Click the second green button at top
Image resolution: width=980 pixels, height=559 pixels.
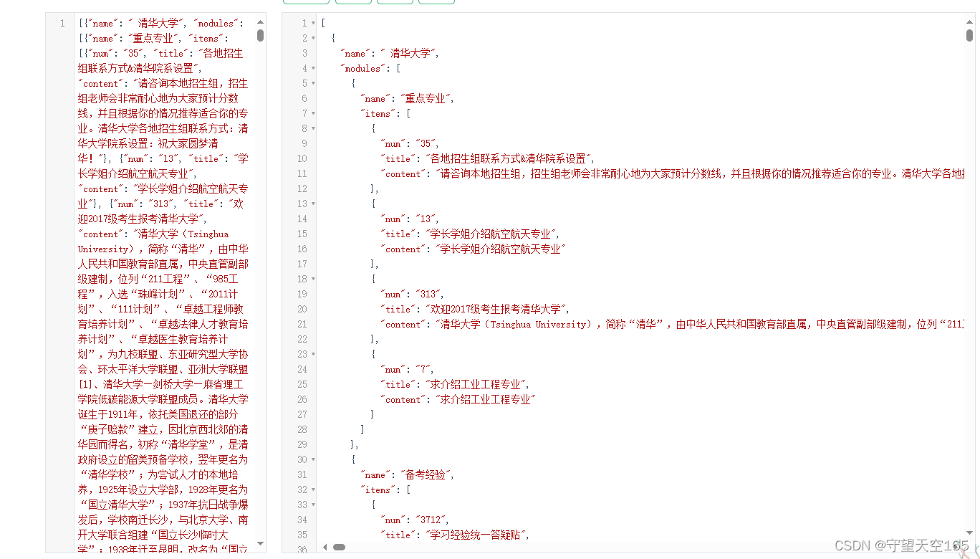(x=353, y=3)
